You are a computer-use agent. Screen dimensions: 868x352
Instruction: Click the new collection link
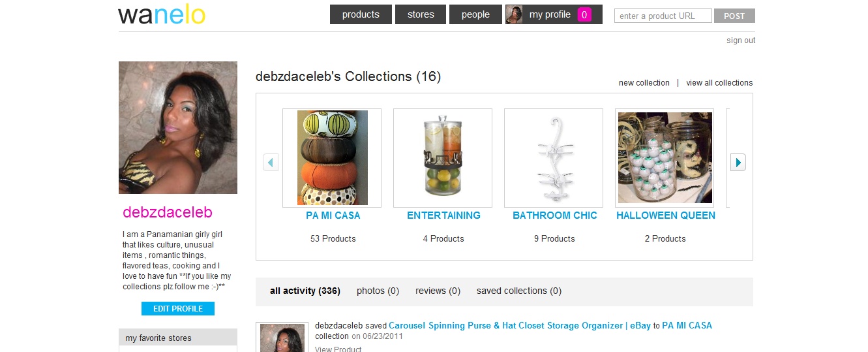pyautogui.click(x=644, y=83)
